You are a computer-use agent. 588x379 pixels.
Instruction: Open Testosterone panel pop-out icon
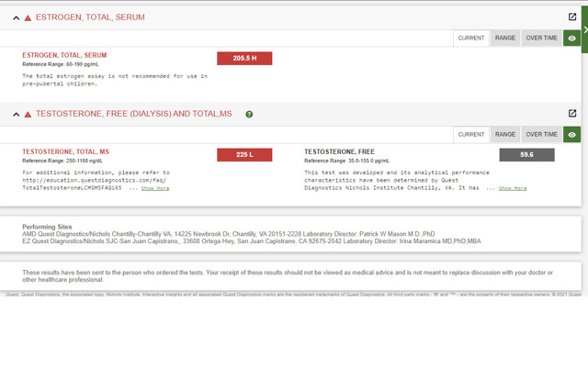tap(572, 114)
